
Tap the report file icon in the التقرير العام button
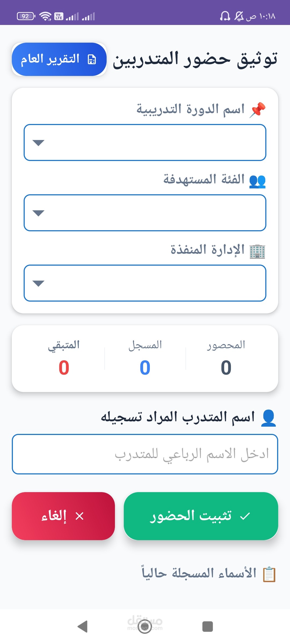pos(92,60)
